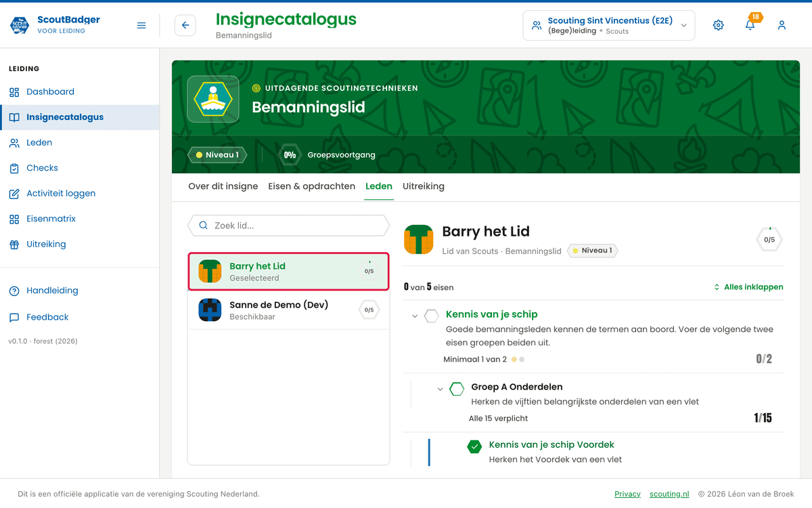Collapse the Kennis van je schip section
Image resolution: width=812 pixels, height=508 pixels.
point(415,316)
